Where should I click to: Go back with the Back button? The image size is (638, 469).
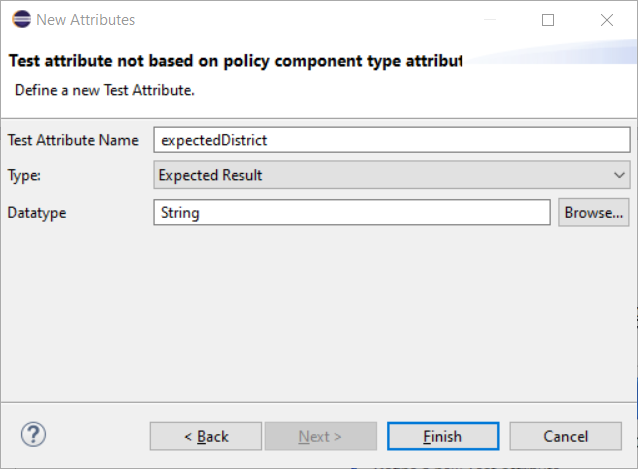pyautogui.click(x=206, y=436)
